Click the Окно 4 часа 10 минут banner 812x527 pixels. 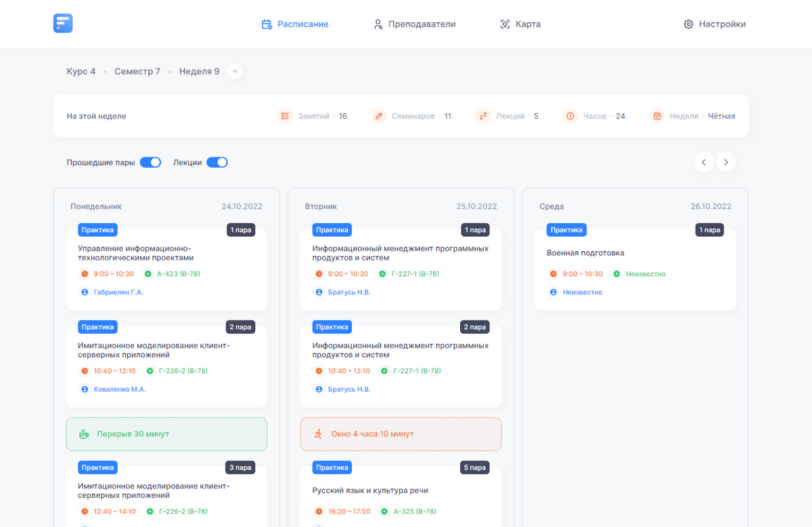[x=401, y=434]
